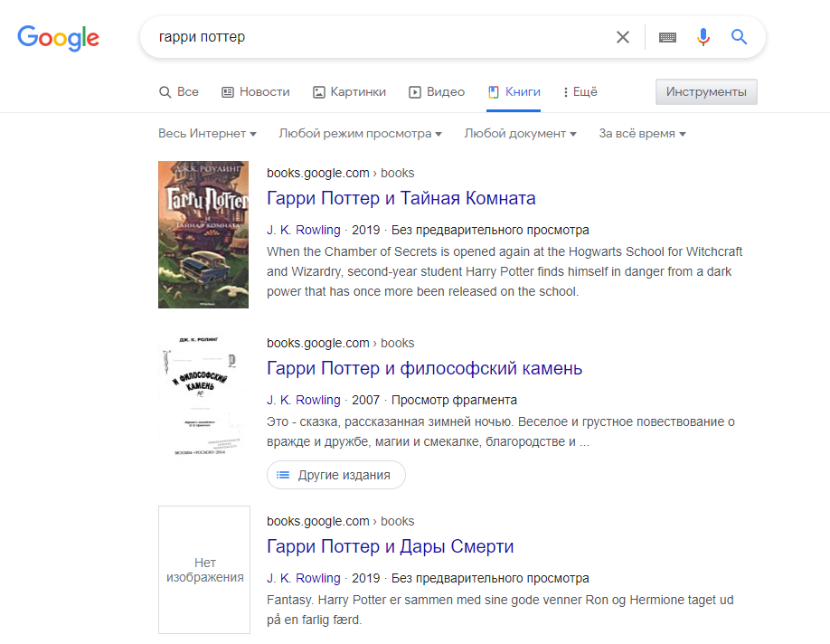Open 'Гарри Поттер и Тайная Комната' cover thumbnail
The height and width of the screenshot is (644, 830).
(203, 234)
